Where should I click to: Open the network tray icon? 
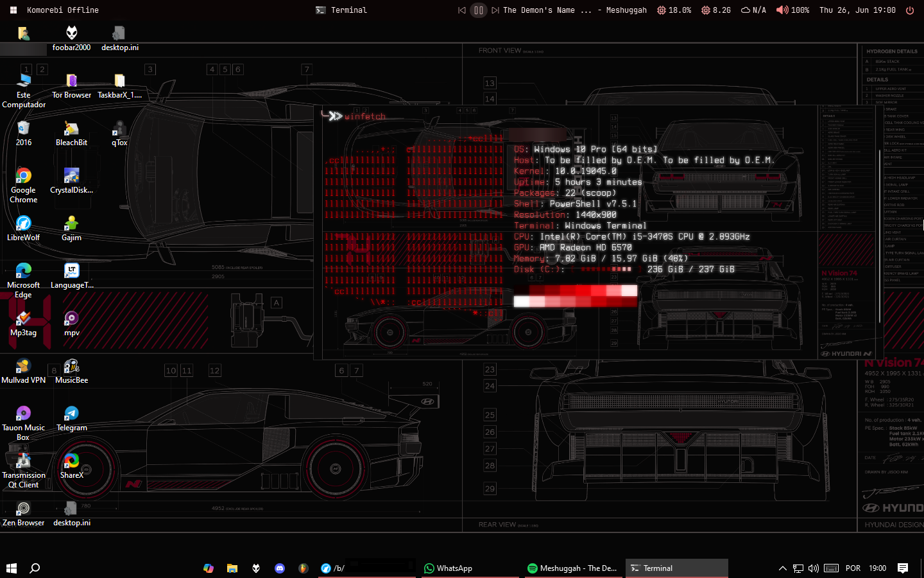click(x=798, y=568)
